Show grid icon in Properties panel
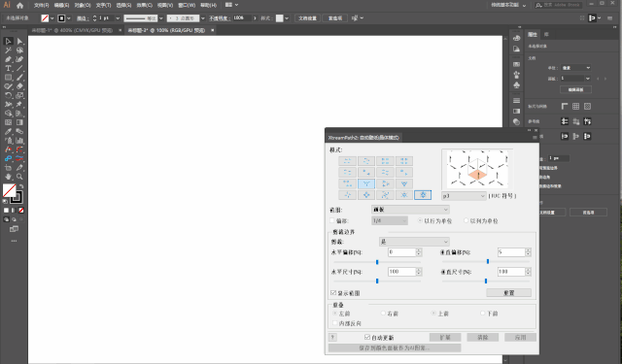 click(575, 106)
